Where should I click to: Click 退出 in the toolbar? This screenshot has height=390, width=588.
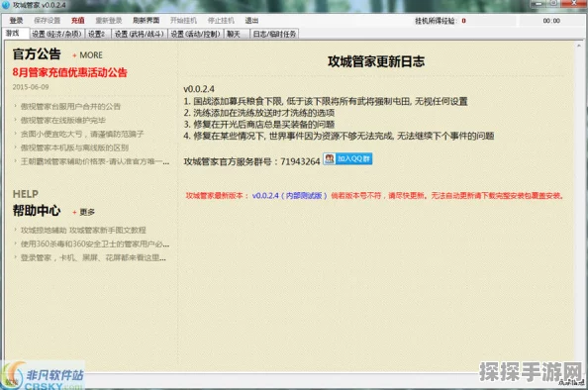pyautogui.click(x=251, y=20)
